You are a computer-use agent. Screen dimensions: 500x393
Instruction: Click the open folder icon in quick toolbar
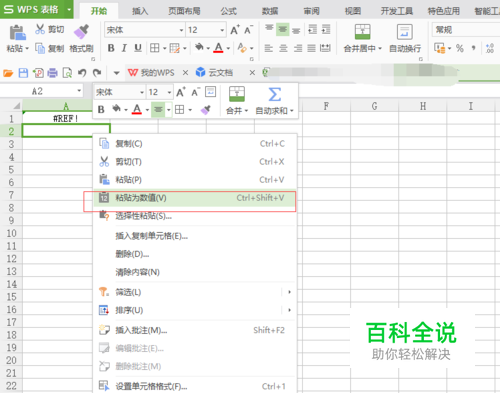[8, 73]
